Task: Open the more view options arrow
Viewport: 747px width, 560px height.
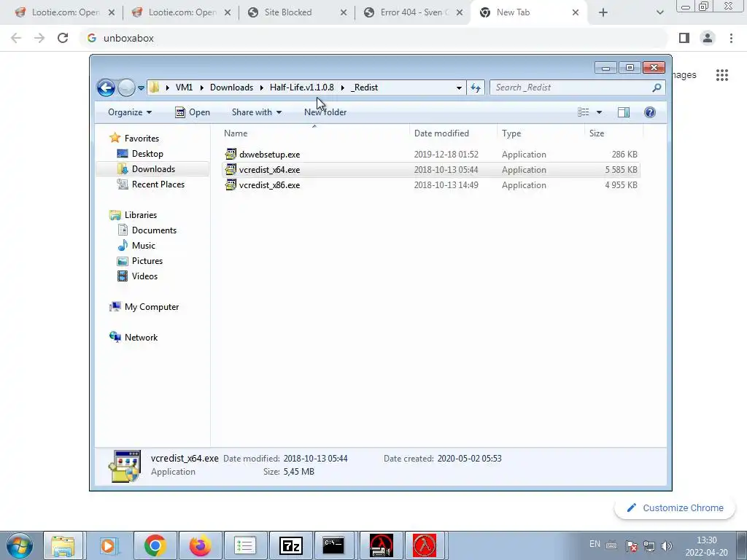Action: coord(600,112)
